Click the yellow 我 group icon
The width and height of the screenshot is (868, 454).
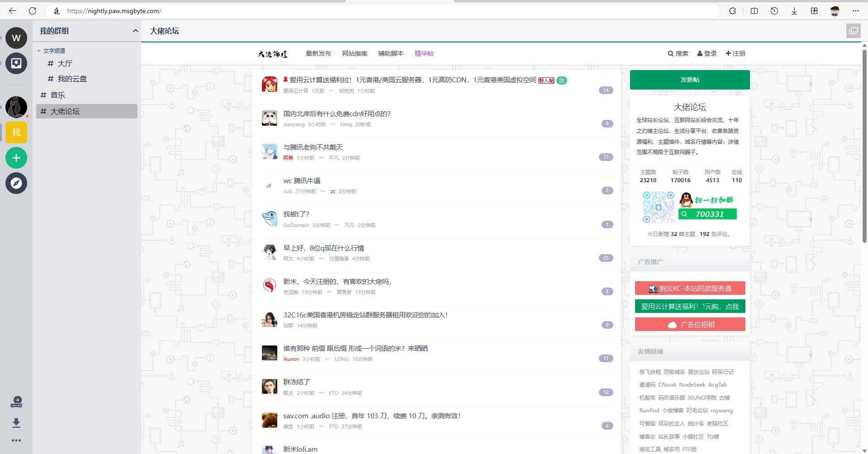click(x=16, y=132)
